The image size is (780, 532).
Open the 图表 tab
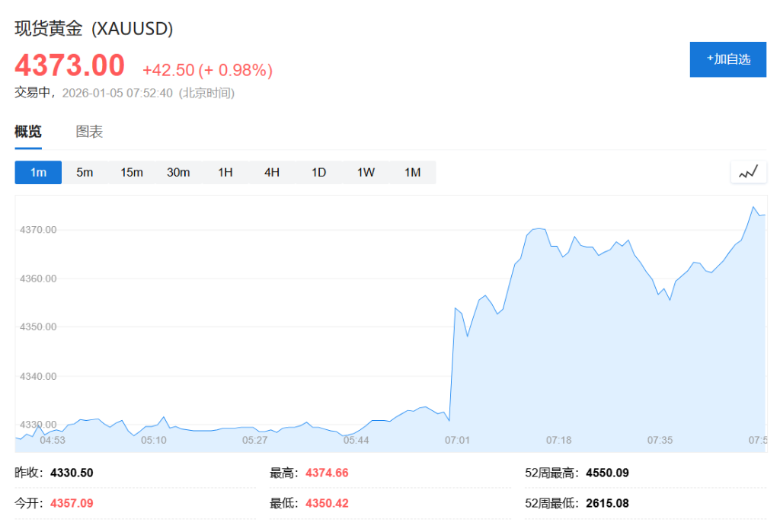click(x=89, y=132)
